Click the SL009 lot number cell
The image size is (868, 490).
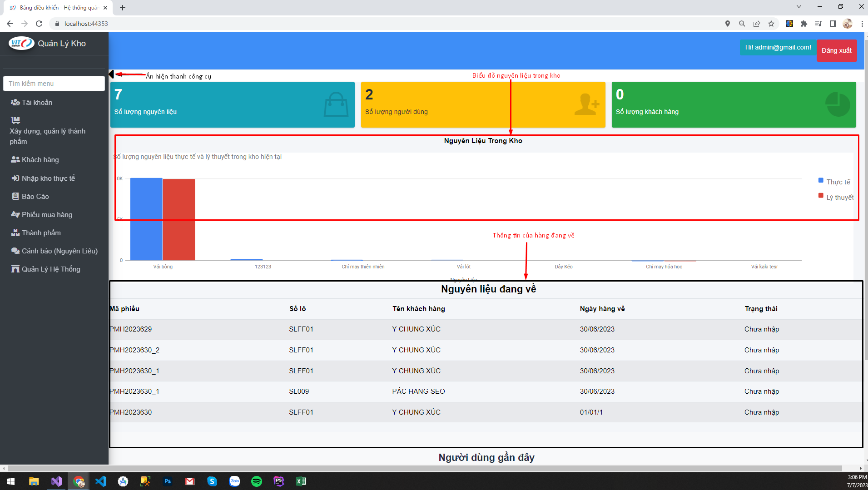pos(299,391)
